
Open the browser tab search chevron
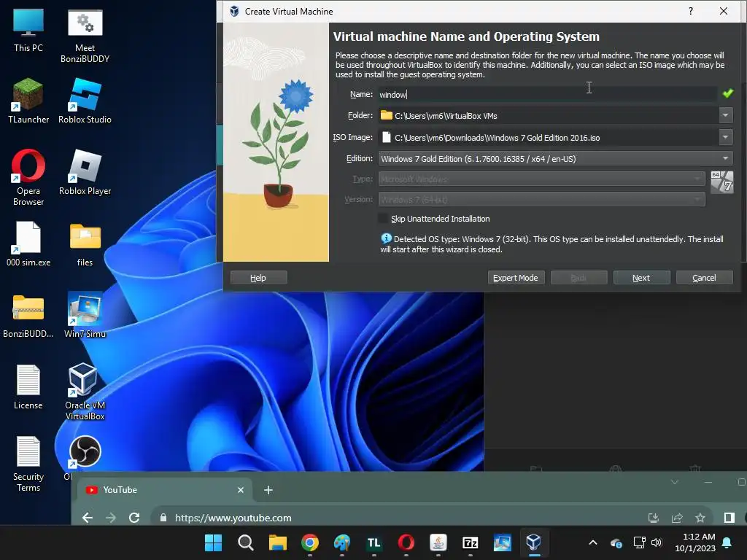click(x=675, y=483)
